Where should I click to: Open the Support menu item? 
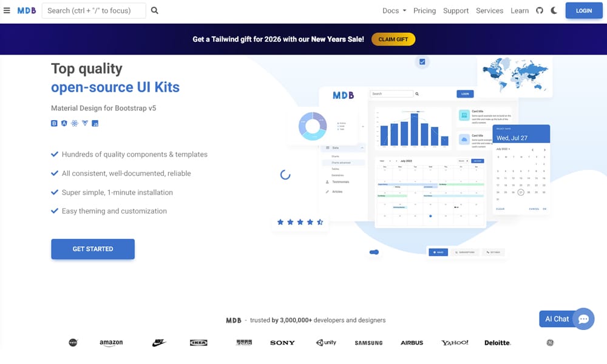coord(456,11)
